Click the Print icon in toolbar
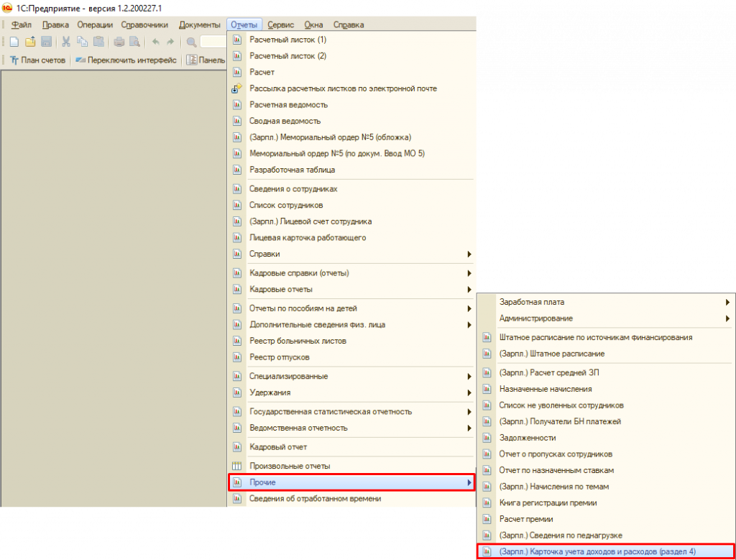 coord(119,42)
